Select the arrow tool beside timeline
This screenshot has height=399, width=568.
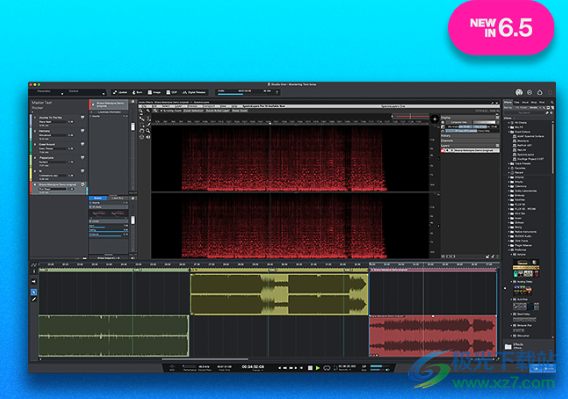(34, 292)
